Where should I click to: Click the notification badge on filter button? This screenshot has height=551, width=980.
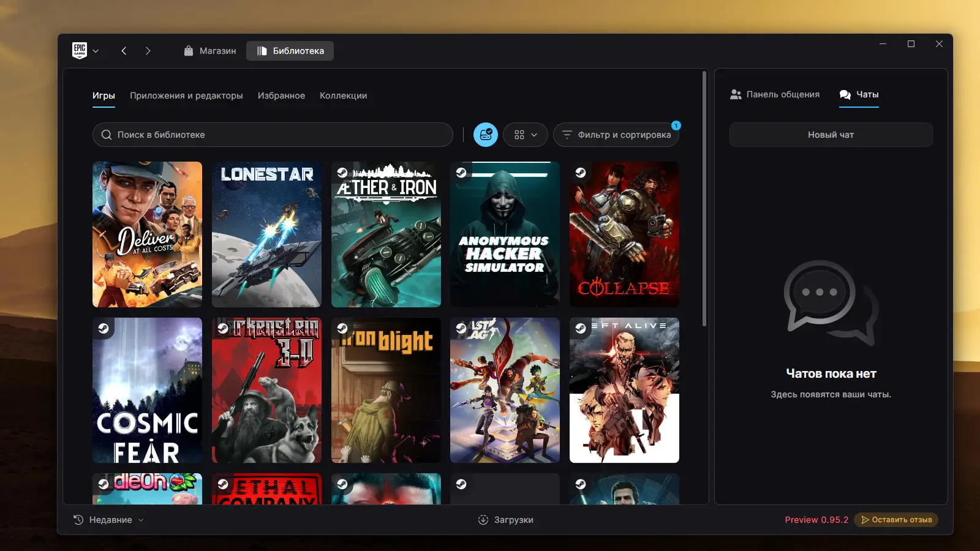coord(676,126)
